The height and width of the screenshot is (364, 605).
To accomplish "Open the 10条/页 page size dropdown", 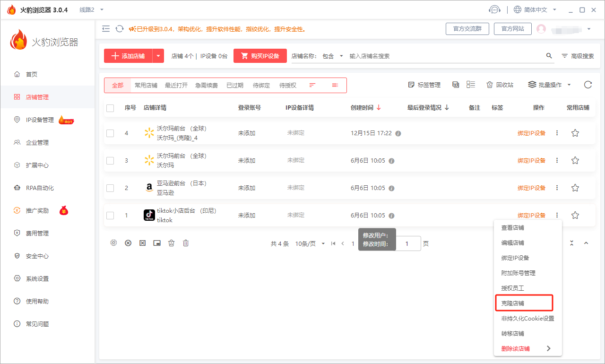I will pyautogui.click(x=310, y=244).
